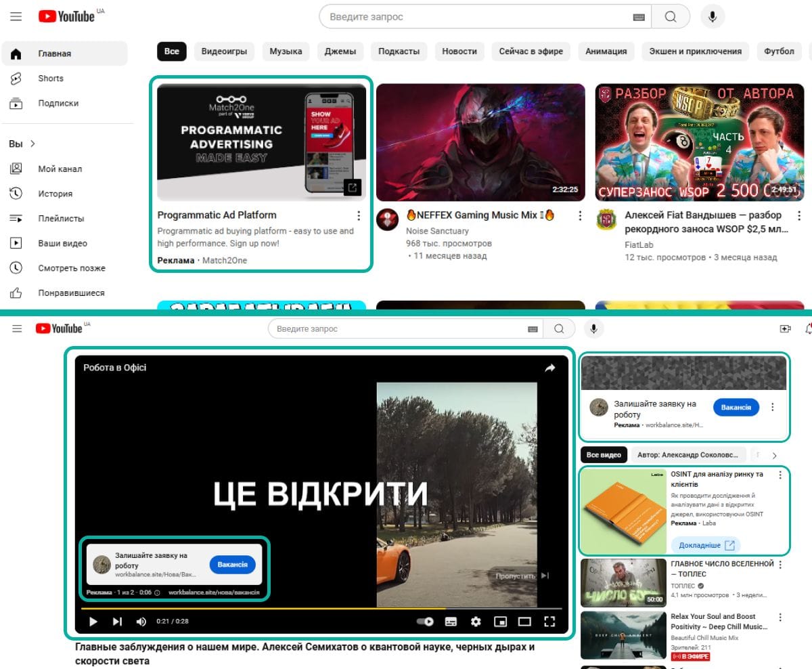
Task: Toggle the autoplay switch in the player
Action: click(x=425, y=621)
